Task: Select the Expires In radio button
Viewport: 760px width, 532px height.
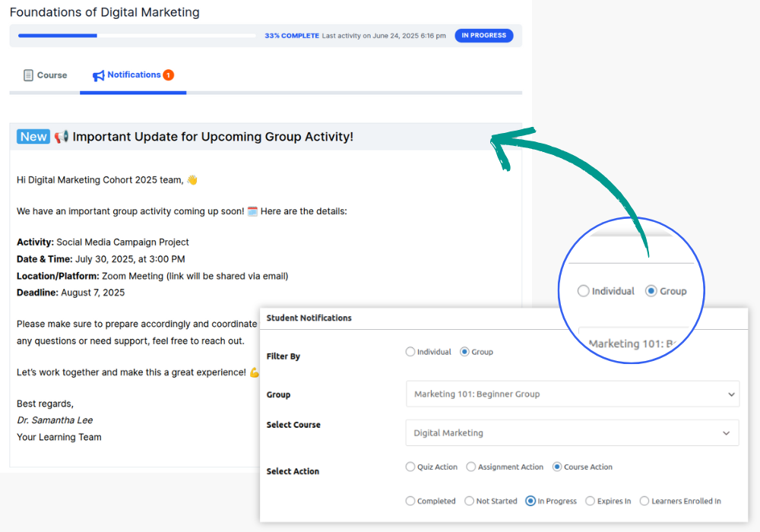Action: tap(590, 501)
